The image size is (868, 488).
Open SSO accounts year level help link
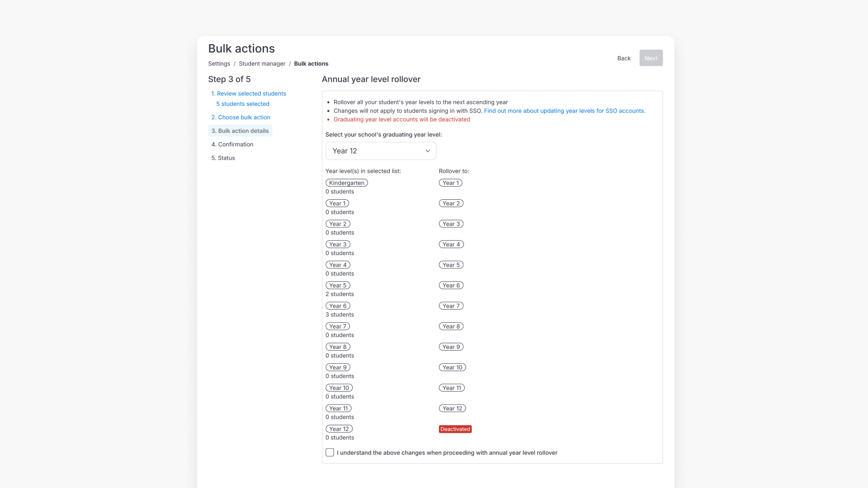click(x=564, y=111)
